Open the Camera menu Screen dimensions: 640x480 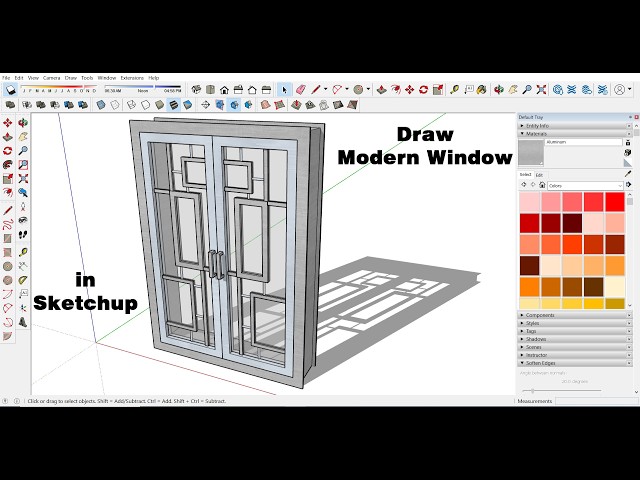[x=51, y=78]
